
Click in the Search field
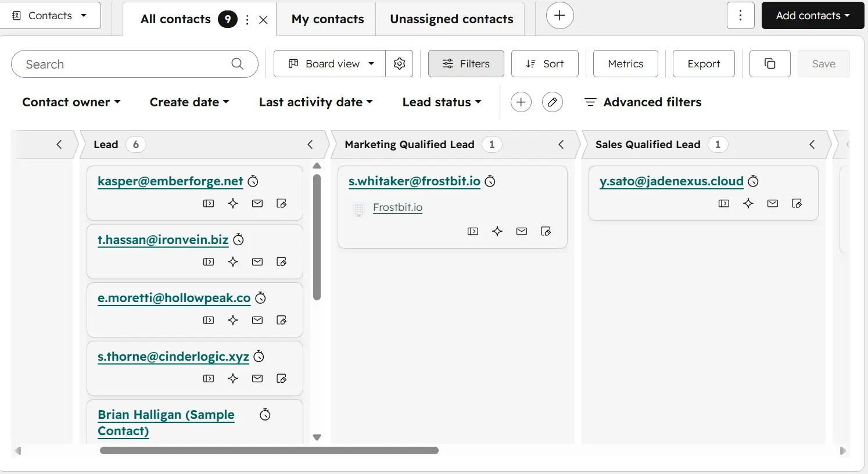pyautogui.click(x=135, y=64)
